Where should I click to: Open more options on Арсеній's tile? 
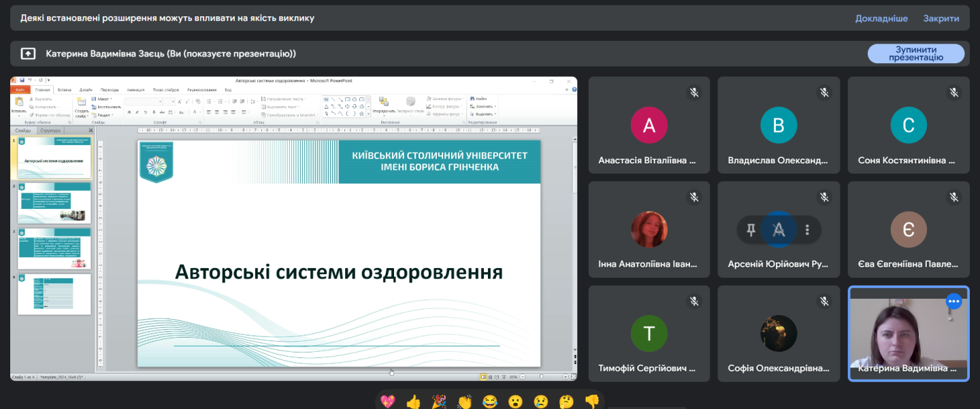coord(807,230)
